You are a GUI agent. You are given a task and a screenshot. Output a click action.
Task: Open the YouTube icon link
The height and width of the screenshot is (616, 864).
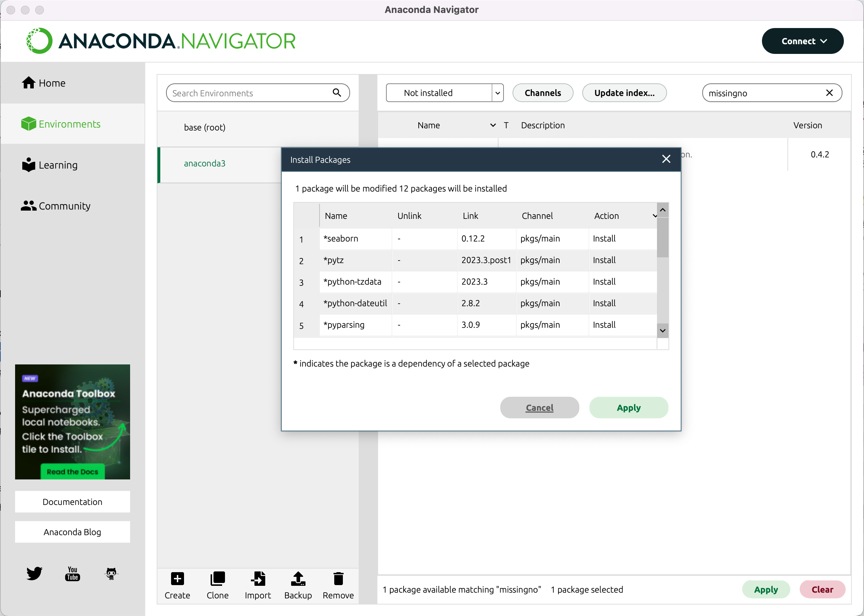click(73, 573)
